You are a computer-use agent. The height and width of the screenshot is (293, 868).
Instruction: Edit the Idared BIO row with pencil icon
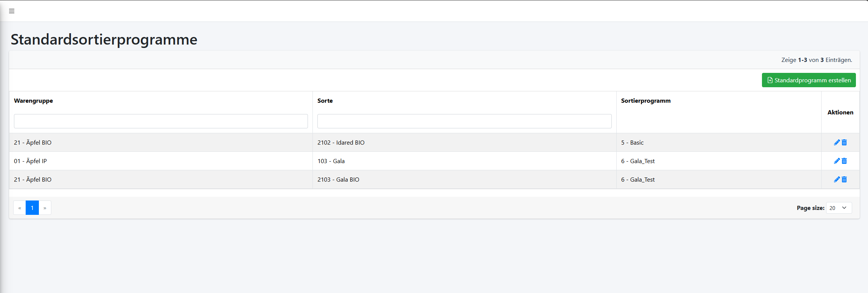837,142
